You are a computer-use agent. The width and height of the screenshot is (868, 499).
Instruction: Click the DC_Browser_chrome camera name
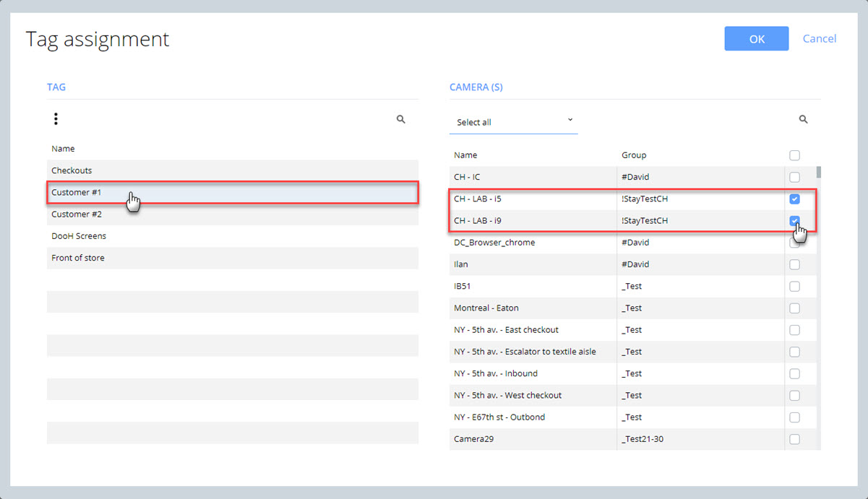pyautogui.click(x=494, y=243)
